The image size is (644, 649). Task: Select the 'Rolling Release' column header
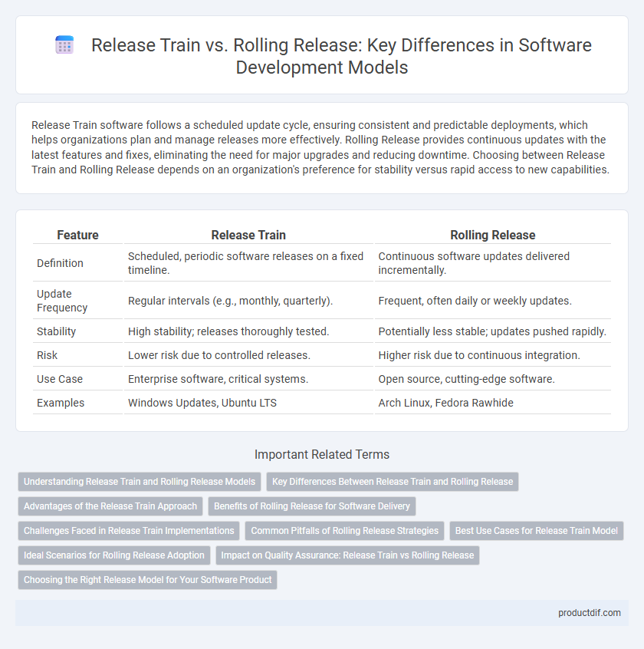pyautogui.click(x=493, y=235)
